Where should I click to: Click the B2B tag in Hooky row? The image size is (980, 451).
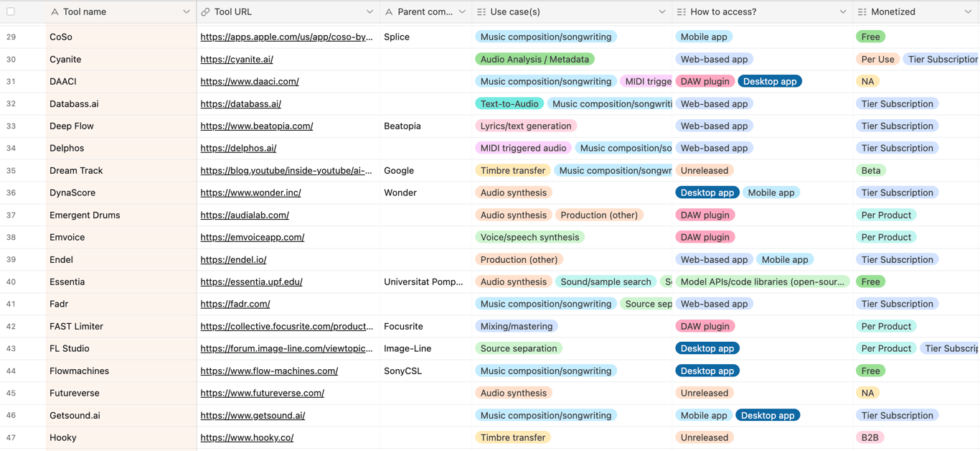pyautogui.click(x=870, y=437)
